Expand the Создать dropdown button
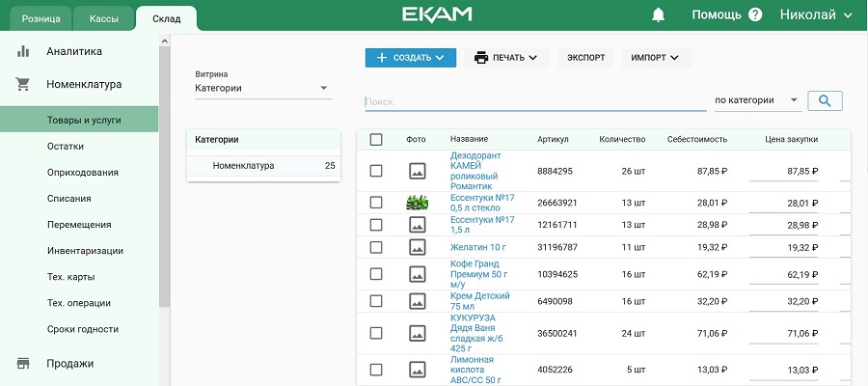 [x=411, y=58]
